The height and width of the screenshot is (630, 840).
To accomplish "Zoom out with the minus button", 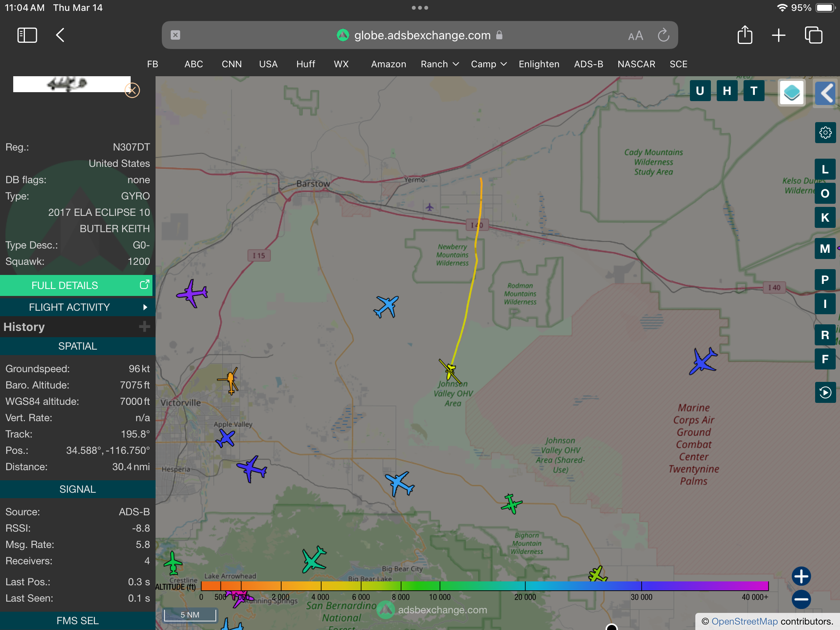I will 801,599.
